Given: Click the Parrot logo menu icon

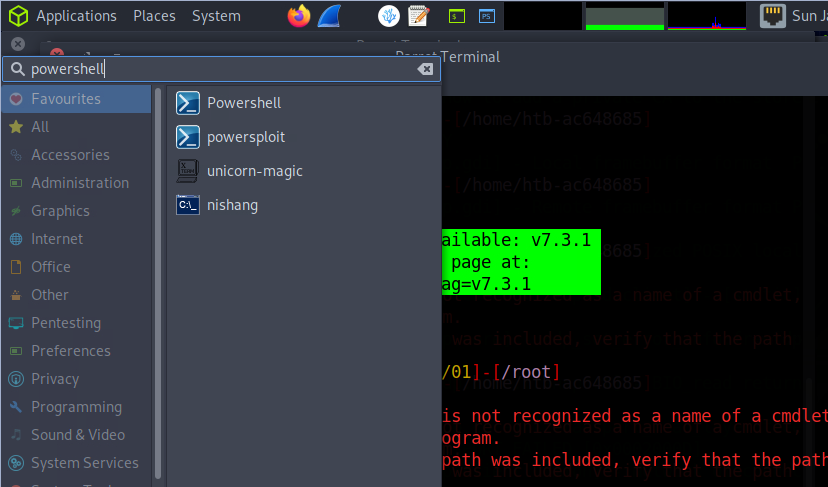Looking at the screenshot, I should point(18,16).
